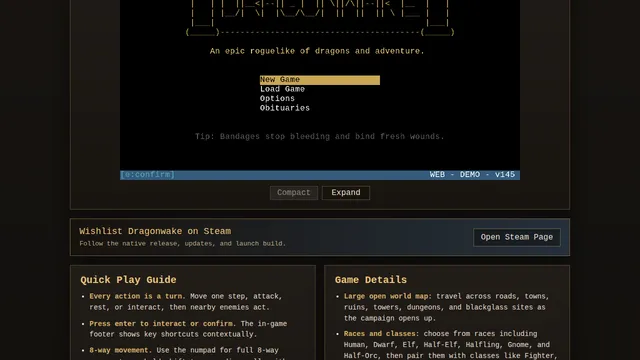Click the [e:confirm] footer shortcut
This screenshot has height=360, width=640.
pos(148,175)
